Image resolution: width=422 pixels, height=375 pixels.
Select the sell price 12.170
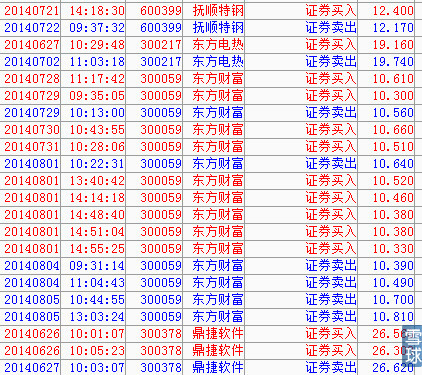pyautogui.click(x=393, y=28)
